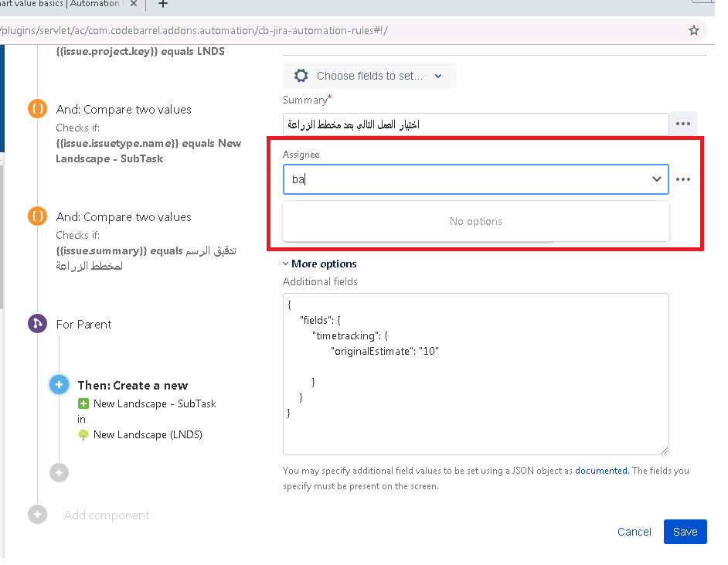Close the Automation browser tab
Viewport: 728px width, 565px height.
[x=134, y=3]
